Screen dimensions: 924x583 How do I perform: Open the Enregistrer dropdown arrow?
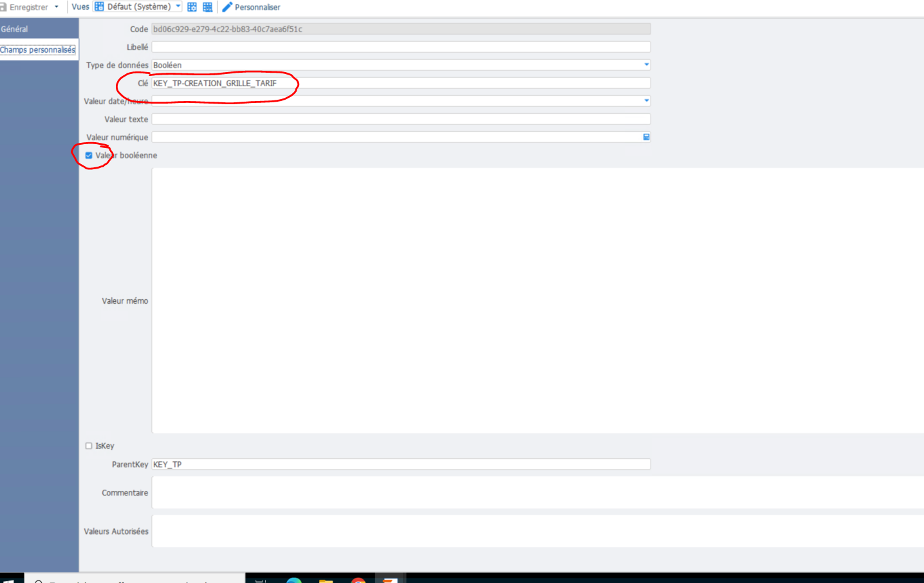(57, 7)
